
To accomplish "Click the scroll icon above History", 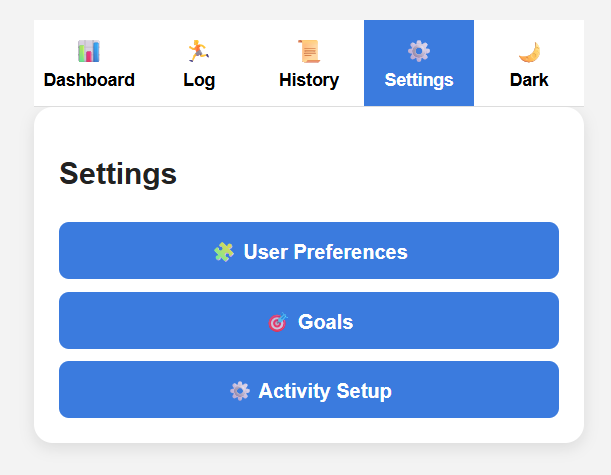I will click(x=309, y=51).
